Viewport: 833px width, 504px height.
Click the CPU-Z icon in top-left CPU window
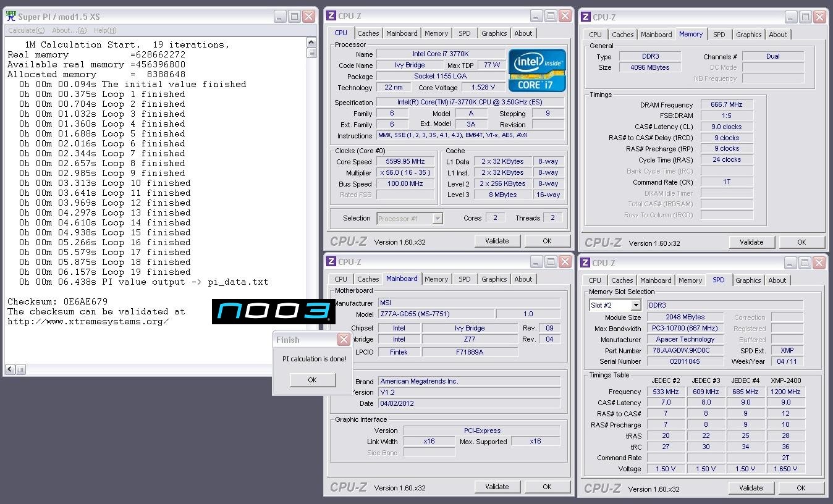pyautogui.click(x=331, y=16)
